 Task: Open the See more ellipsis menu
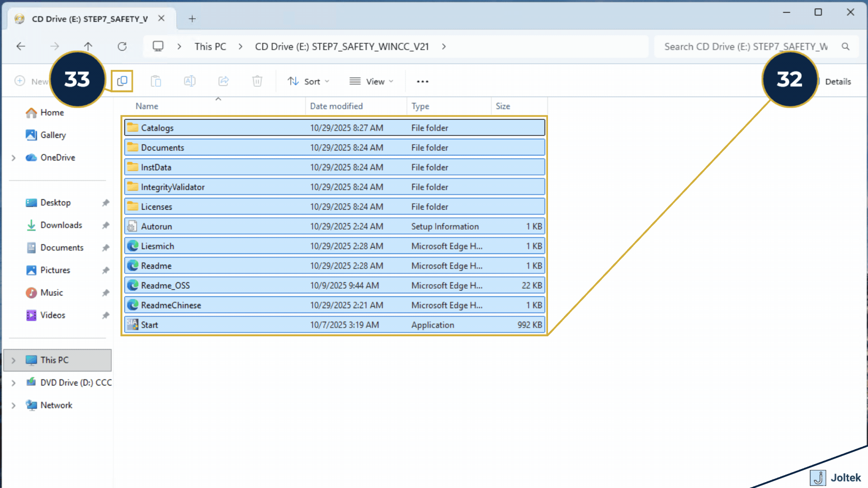pos(422,81)
